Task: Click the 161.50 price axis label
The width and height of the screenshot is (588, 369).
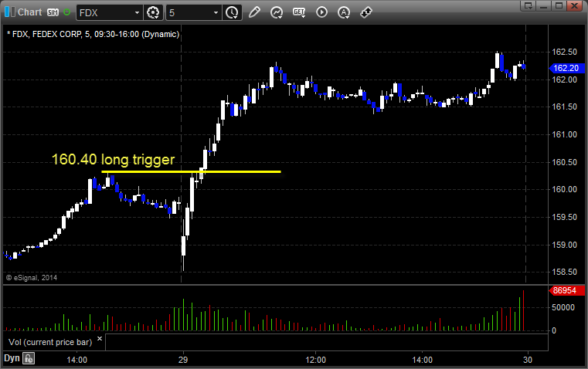Action: tap(564, 107)
